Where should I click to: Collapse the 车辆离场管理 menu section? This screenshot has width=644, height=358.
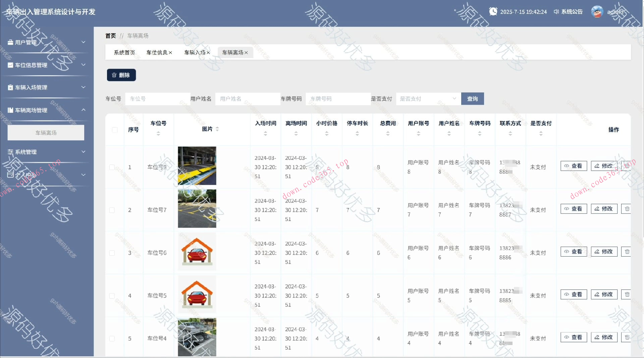click(83, 110)
